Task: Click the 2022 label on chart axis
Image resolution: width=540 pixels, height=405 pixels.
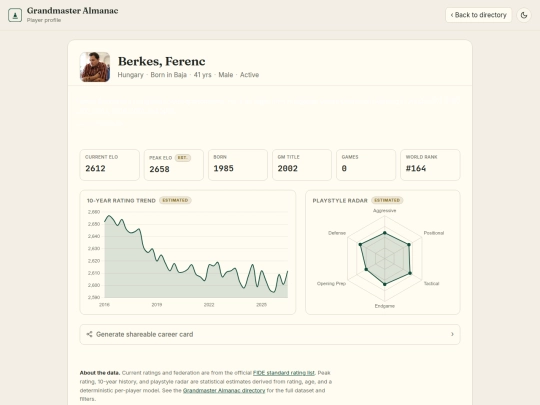Action: click(x=209, y=304)
